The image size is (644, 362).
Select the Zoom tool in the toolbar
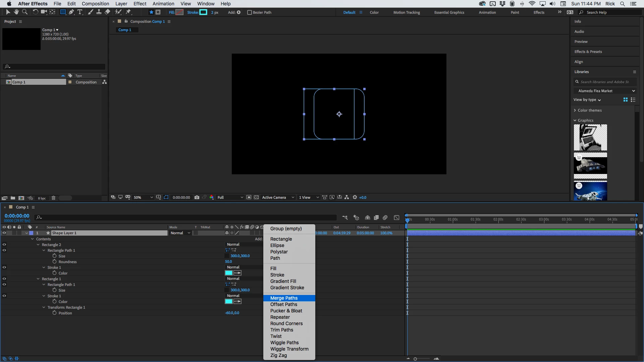coord(24,12)
